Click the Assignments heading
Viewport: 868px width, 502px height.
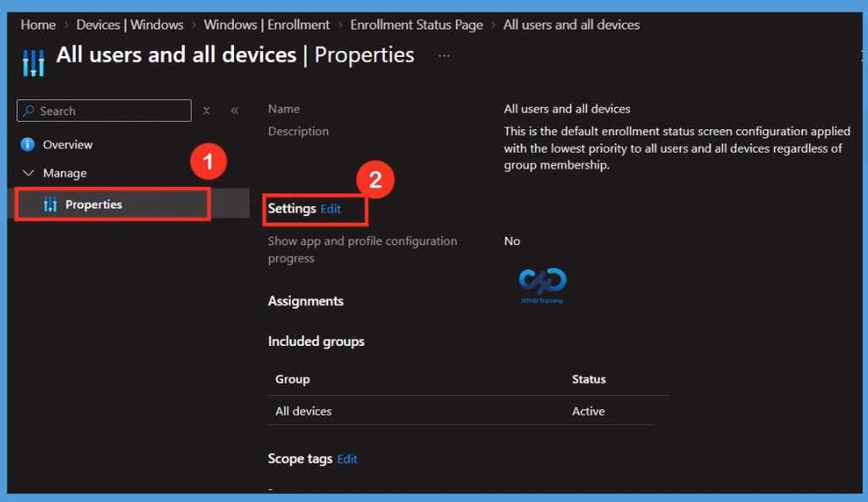tap(305, 301)
